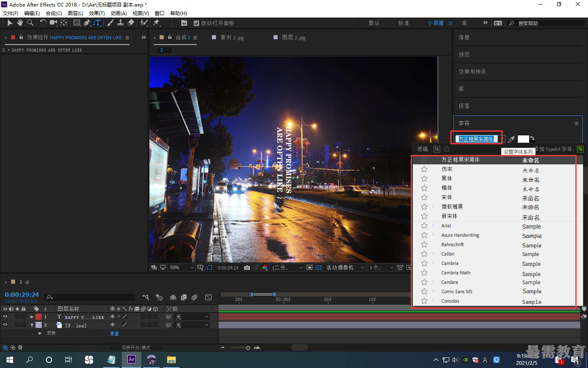
Task: Expand the 变换 transform group
Action: [x=40, y=333]
